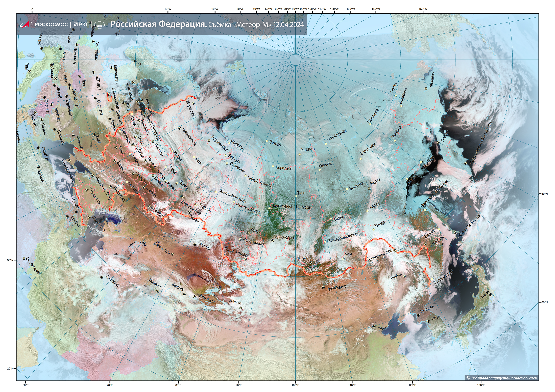Screen dimensions: 555x392
Task: Click the Анадырь city marker dot
Action: point(426,88)
